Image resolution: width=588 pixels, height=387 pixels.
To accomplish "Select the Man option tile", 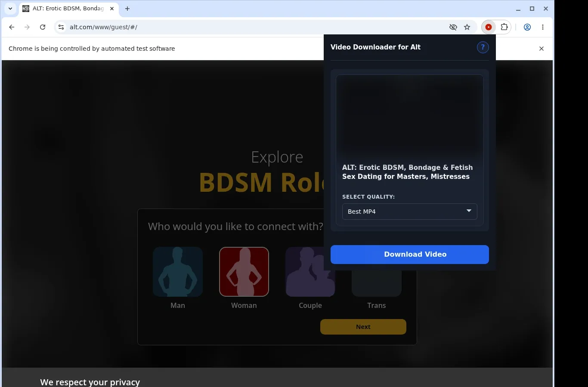I will (x=178, y=272).
